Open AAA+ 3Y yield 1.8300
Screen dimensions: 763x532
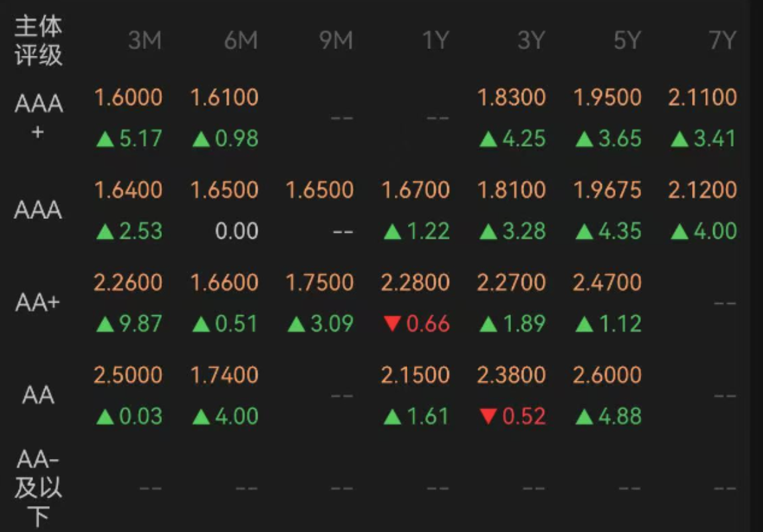512,98
